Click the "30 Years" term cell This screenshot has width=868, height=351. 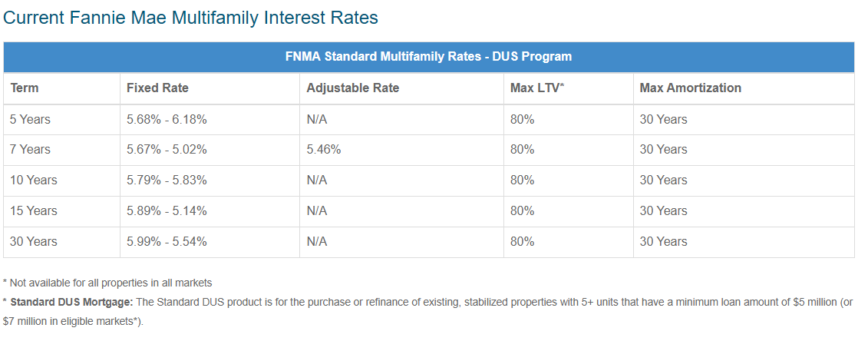[33, 242]
